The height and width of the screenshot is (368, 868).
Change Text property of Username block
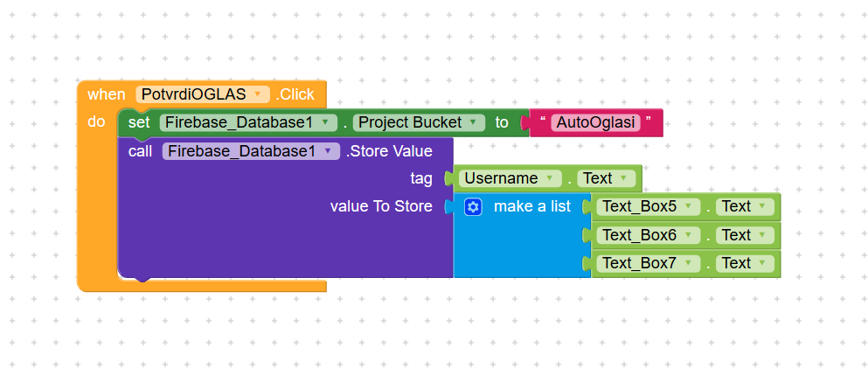coord(624,178)
